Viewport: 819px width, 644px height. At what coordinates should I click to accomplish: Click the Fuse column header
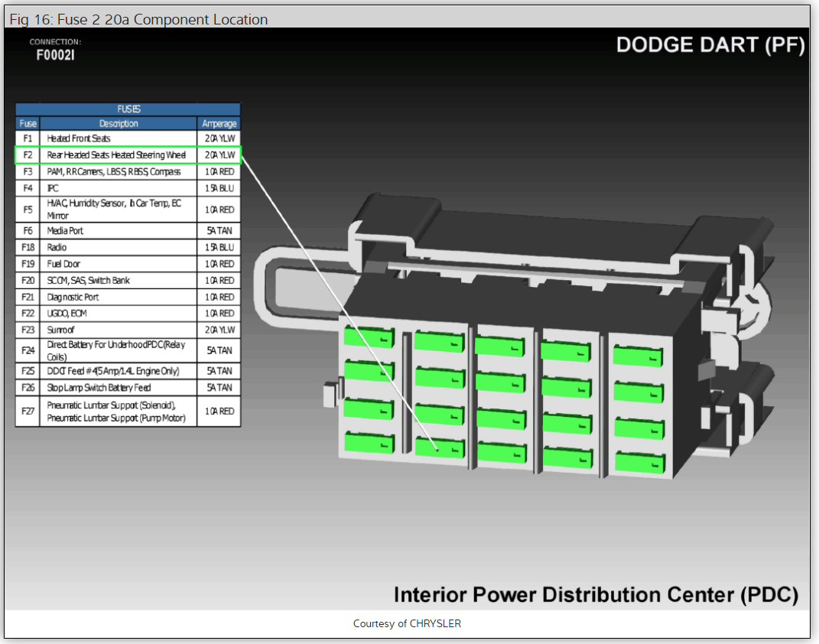click(28, 123)
